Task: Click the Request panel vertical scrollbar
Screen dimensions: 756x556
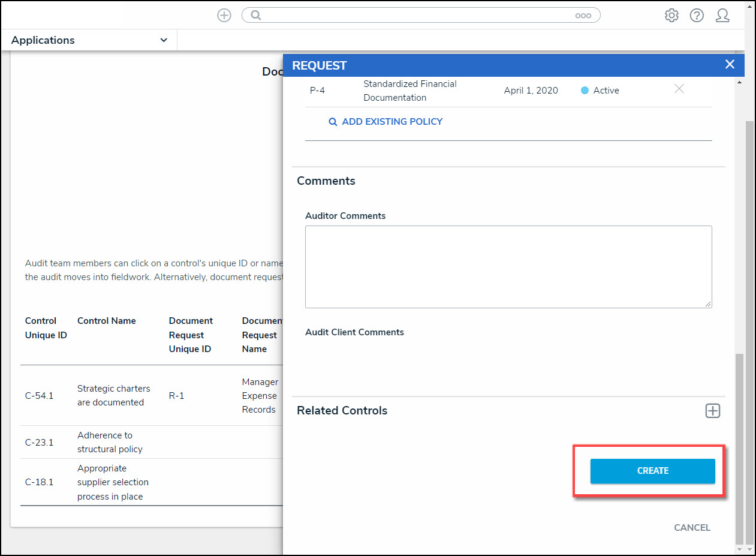Action: pos(739,240)
